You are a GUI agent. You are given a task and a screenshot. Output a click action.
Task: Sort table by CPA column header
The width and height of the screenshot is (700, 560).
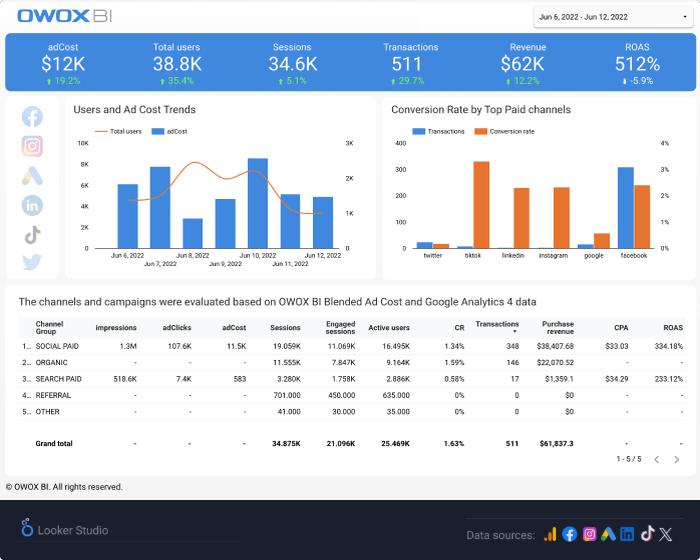[x=621, y=328]
